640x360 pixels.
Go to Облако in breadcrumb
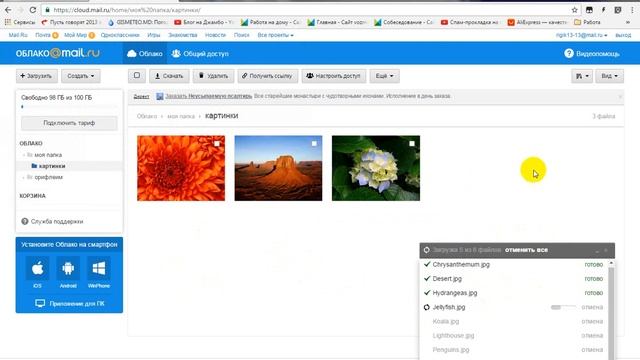coord(147,116)
